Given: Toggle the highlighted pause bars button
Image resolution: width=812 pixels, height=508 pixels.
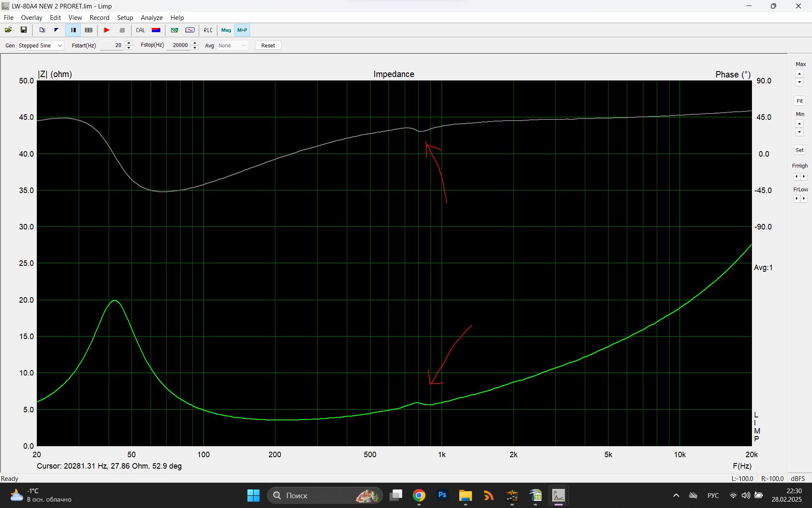Looking at the screenshot, I should [x=73, y=30].
